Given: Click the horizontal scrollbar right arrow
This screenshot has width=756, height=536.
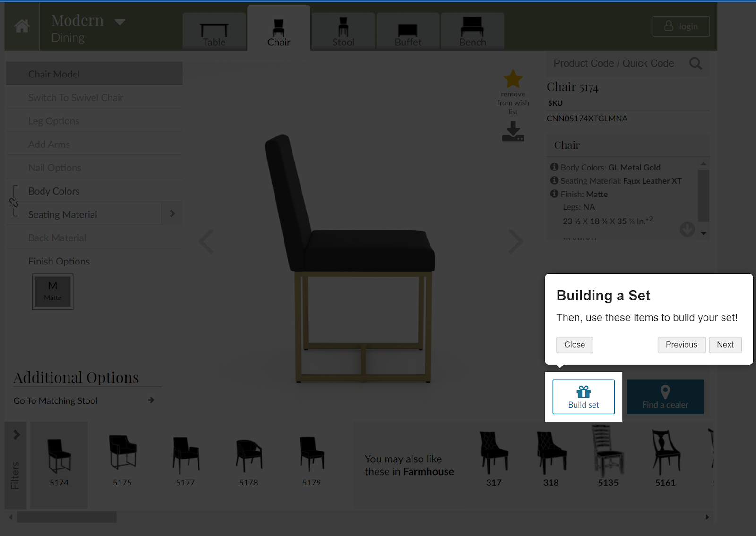Looking at the screenshot, I should point(707,517).
